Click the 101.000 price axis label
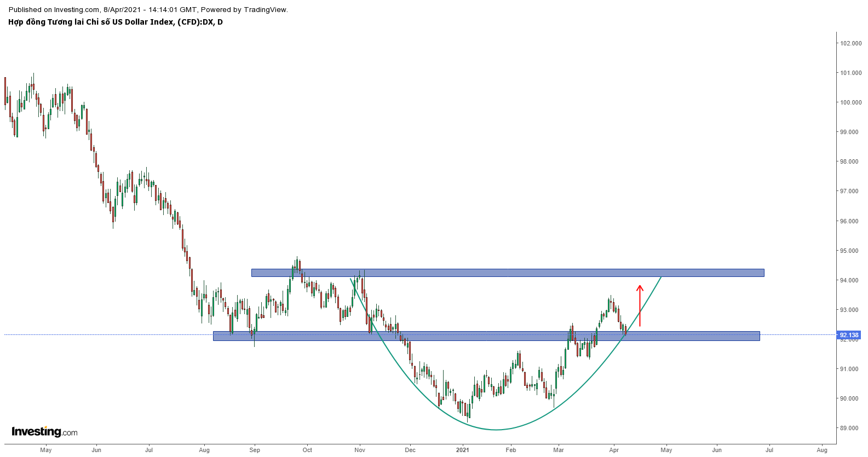This screenshot has width=868, height=457. [850, 73]
